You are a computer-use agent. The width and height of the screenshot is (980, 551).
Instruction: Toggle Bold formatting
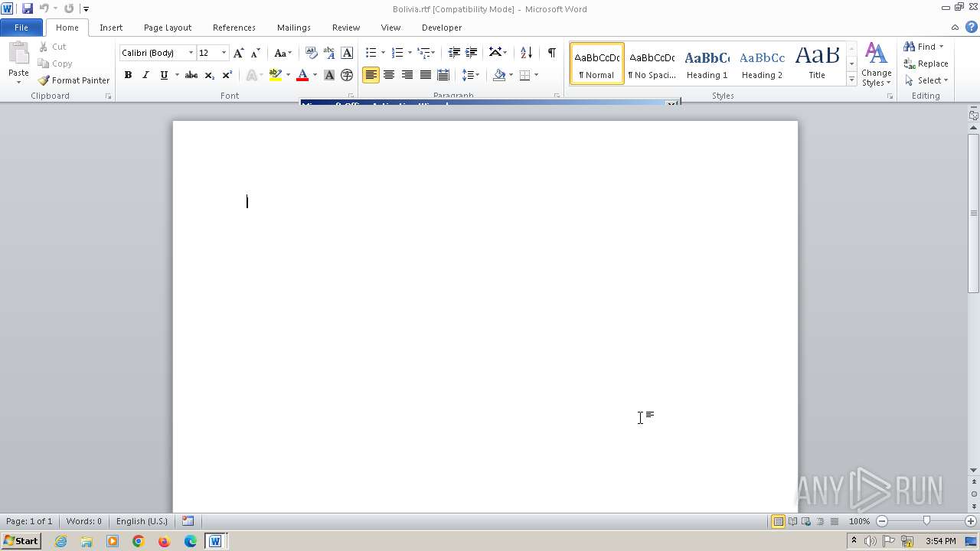[x=128, y=75]
